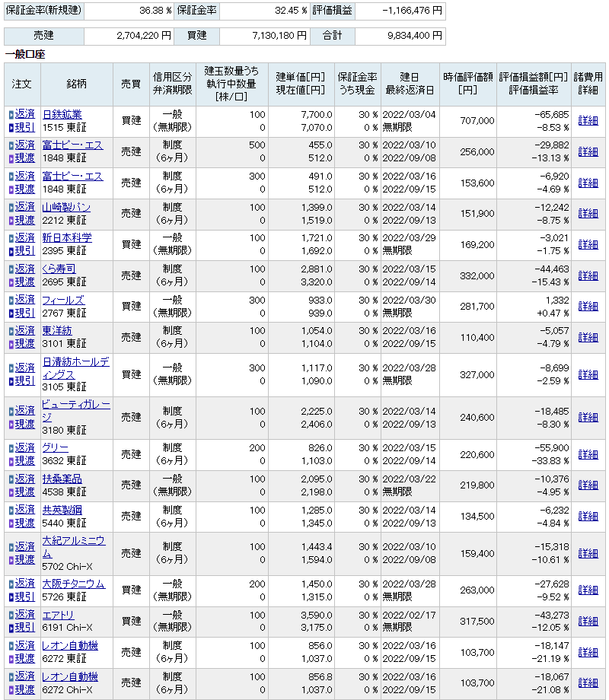
Task: Open the 扶桑薬品 stock name link
Action: click(62, 479)
